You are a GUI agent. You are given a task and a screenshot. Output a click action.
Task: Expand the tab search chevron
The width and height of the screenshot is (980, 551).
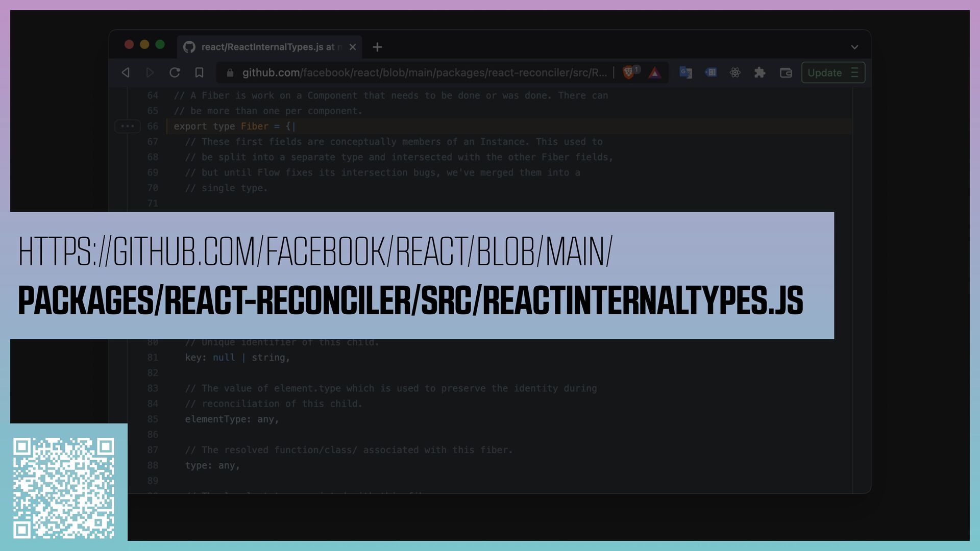[x=854, y=47]
